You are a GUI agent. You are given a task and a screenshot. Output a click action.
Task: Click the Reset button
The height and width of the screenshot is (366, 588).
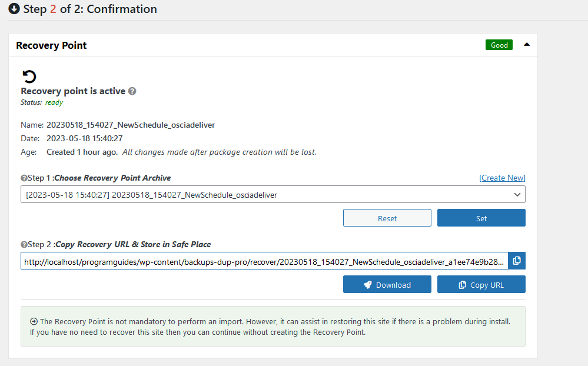point(387,218)
